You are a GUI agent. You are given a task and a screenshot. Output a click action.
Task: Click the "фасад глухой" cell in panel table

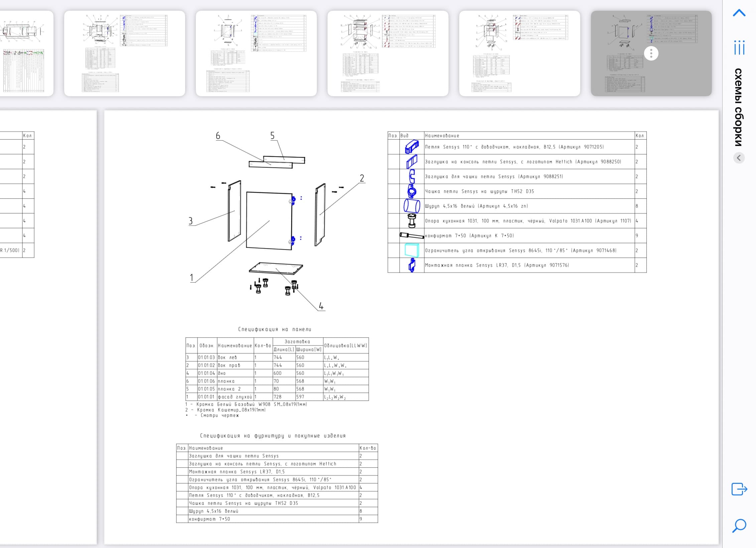coord(235,397)
